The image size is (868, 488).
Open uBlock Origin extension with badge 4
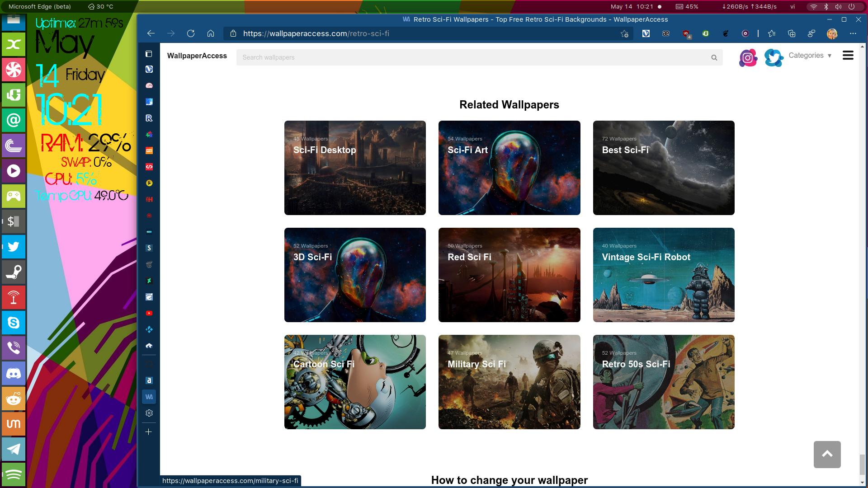pyautogui.click(x=686, y=33)
